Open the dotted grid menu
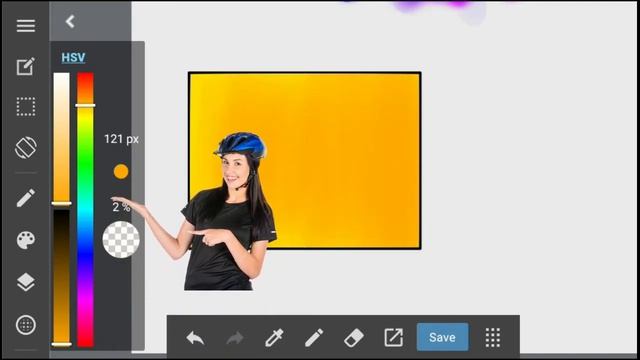The image size is (640, 360). pyautogui.click(x=493, y=338)
